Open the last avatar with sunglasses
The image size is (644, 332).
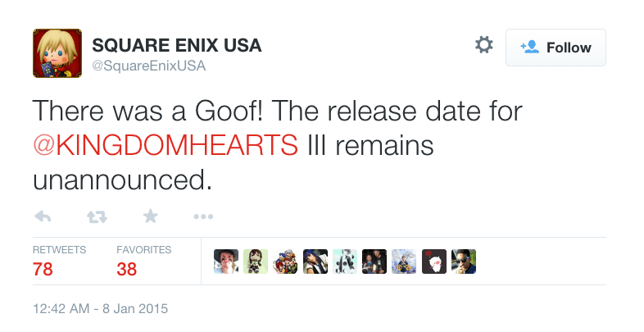tap(464, 262)
